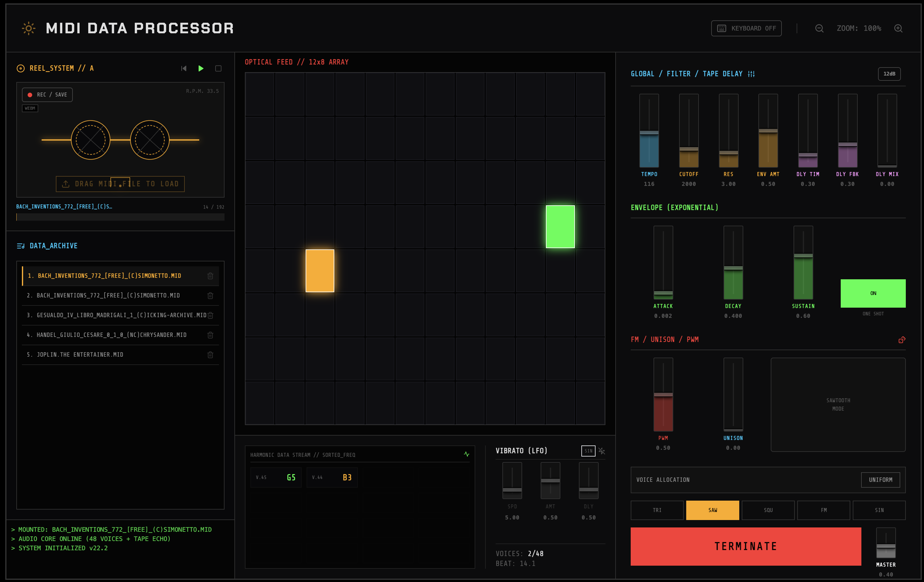
Task: Click the zoom out magnifier icon
Action: (x=819, y=28)
